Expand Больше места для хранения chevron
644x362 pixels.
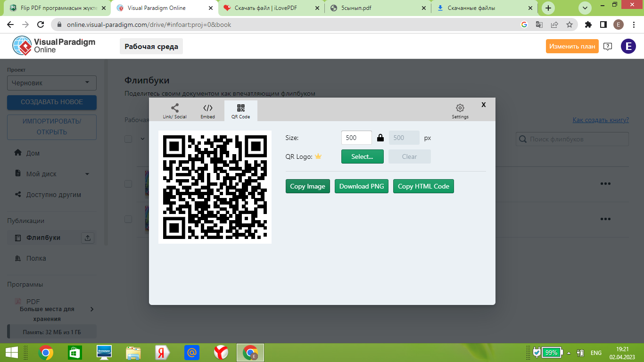point(92,309)
